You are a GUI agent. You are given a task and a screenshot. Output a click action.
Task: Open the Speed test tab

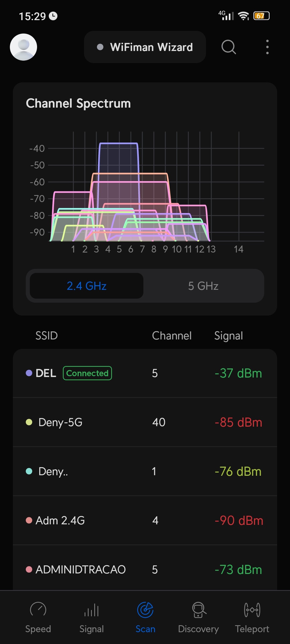click(x=38, y=617)
